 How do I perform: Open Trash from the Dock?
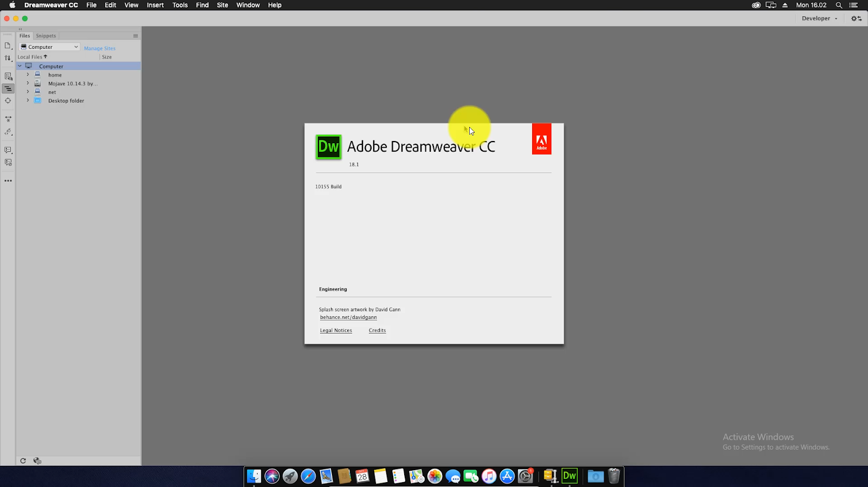614,476
